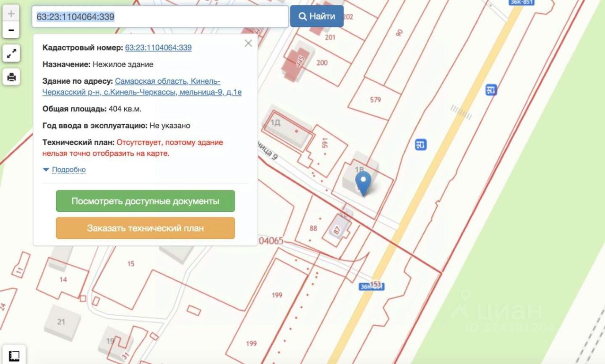Image resolution: width=605 pixels, height=364 pixels.
Task: Select parcel 591 on the map
Action: [325, 144]
